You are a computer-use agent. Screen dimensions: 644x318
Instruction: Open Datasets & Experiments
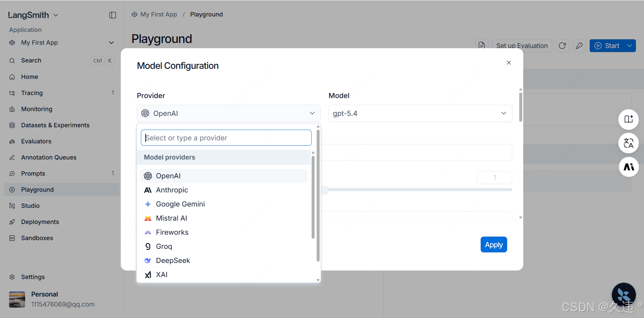coord(62,125)
